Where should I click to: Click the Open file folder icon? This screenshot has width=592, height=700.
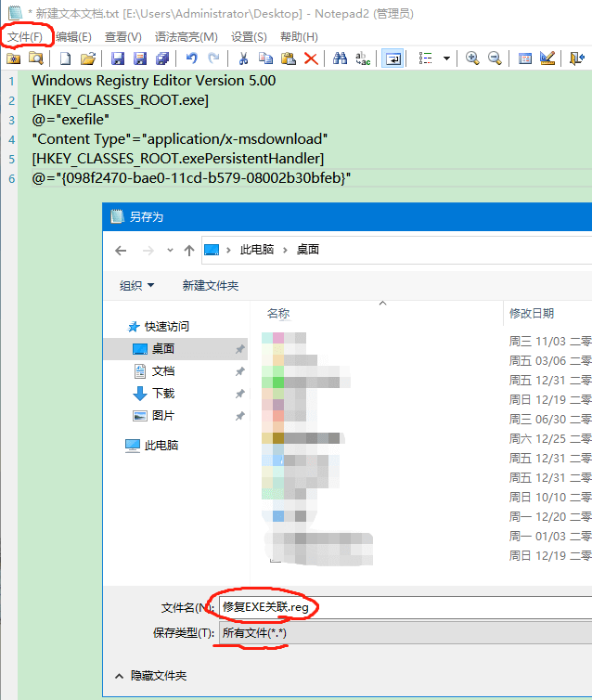[88, 58]
